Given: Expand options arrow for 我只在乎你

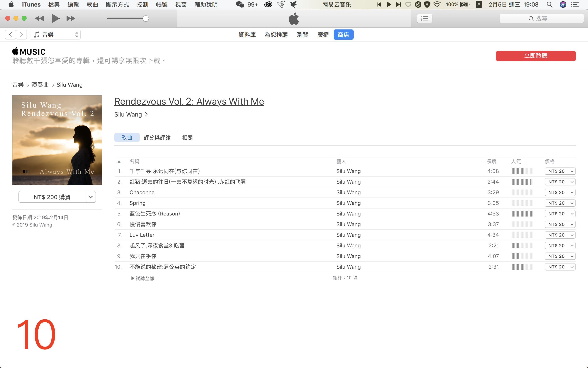Looking at the screenshot, I should coord(572,256).
